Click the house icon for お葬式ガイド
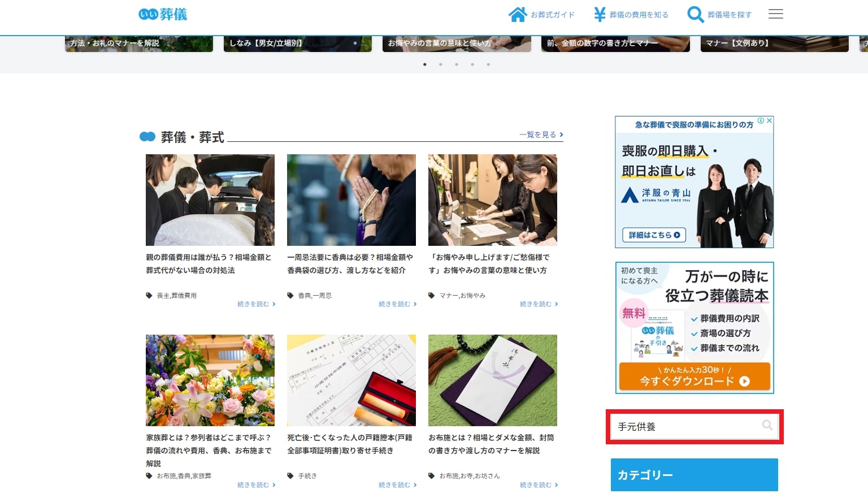The width and height of the screenshot is (868, 498). click(518, 14)
